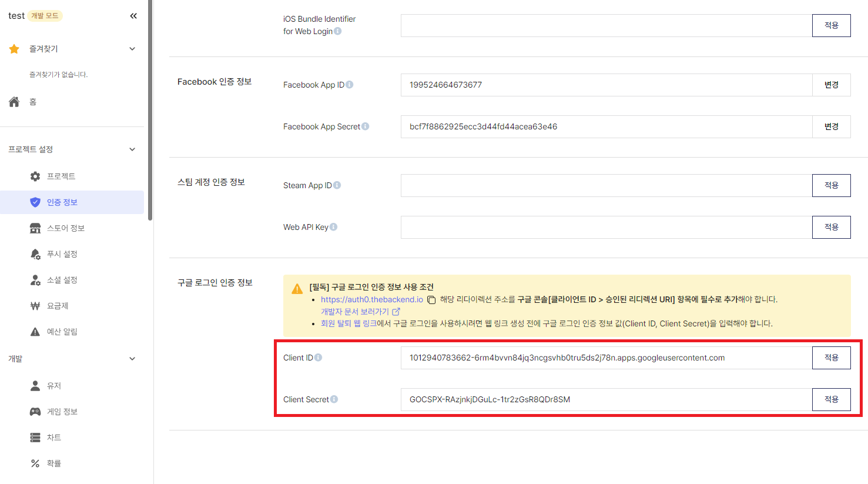The width and height of the screenshot is (868, 484).
Task: Click the home icon in sidebar
Action: click(x=15, y=102)
